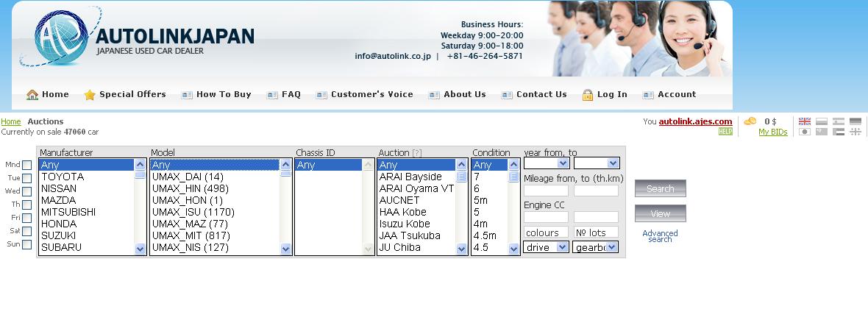
Task: Click the Manufacturer list scrollbar thumb
Action: pyautogui.click(x=140, y=175)
